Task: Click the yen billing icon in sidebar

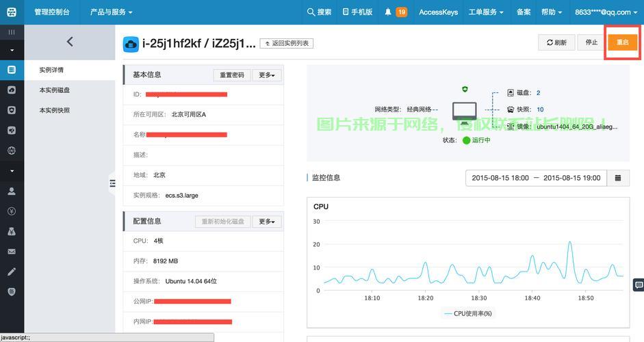Action: [12, 211]
